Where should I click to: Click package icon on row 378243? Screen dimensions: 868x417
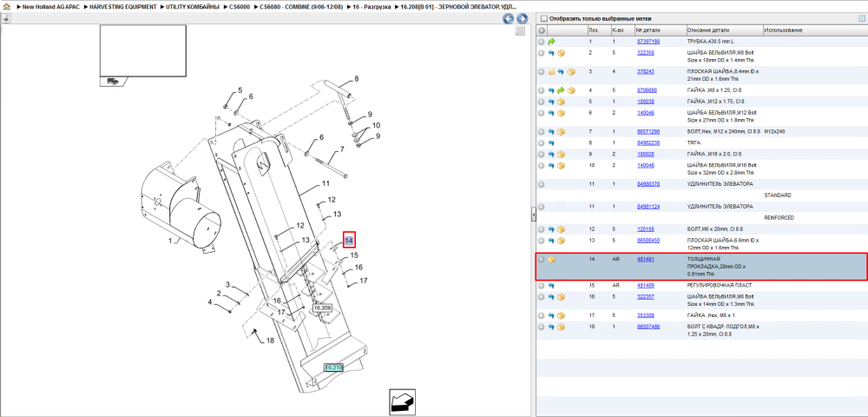click(x=571, y=72)
